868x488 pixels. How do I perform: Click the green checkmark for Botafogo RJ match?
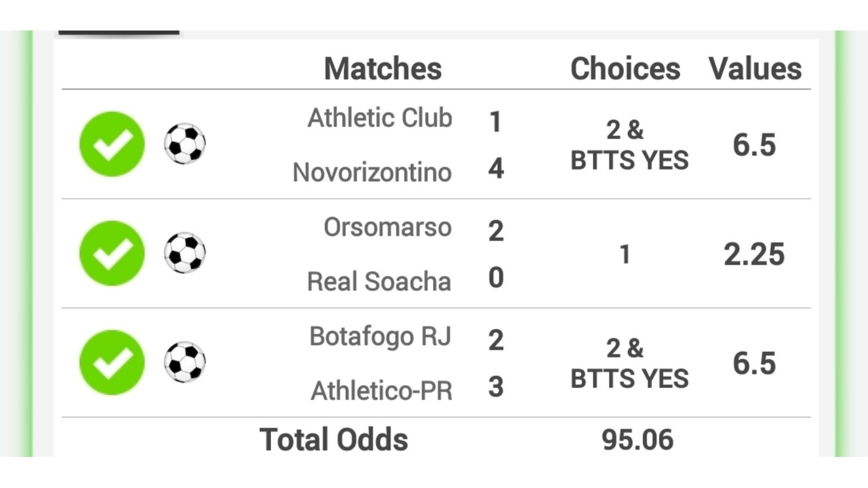(x=112, y=363)
